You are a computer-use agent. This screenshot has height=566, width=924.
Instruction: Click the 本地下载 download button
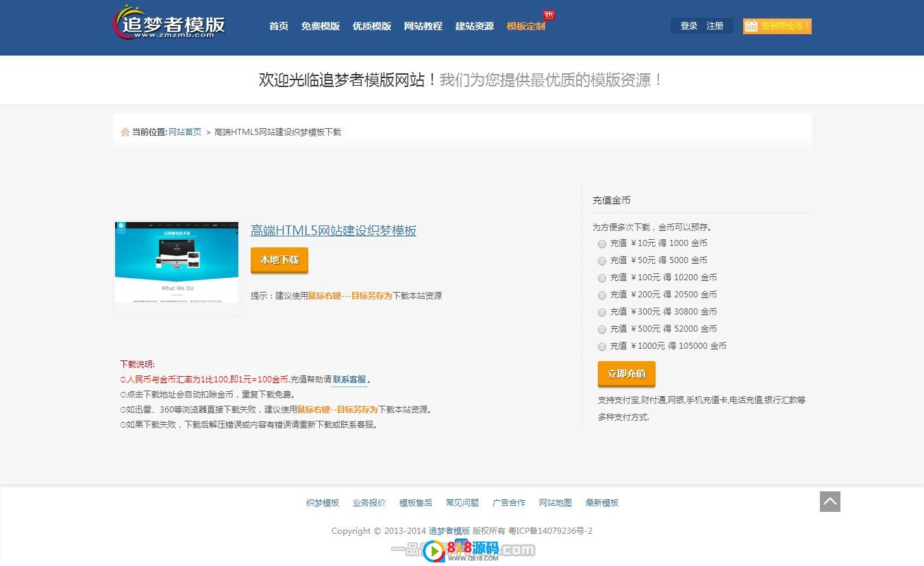(x=279, y=260)
